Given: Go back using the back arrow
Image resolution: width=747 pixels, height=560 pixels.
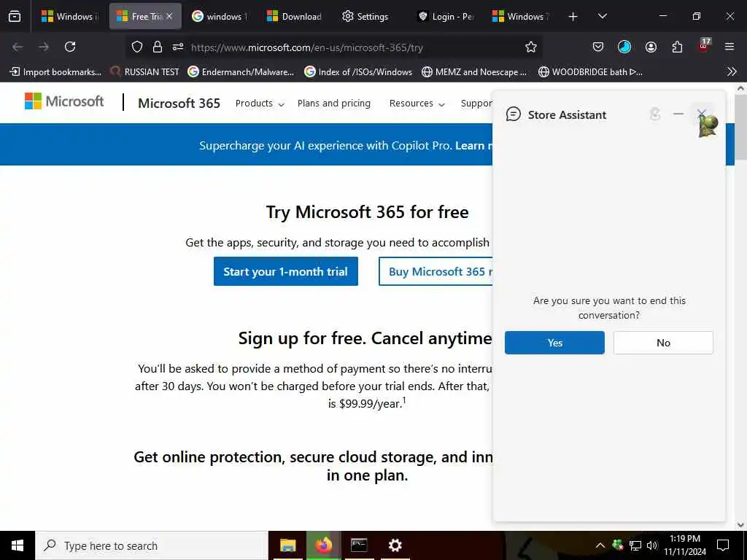Looking at the screenshot, I should pyautogui.click(x=18, y=47).
